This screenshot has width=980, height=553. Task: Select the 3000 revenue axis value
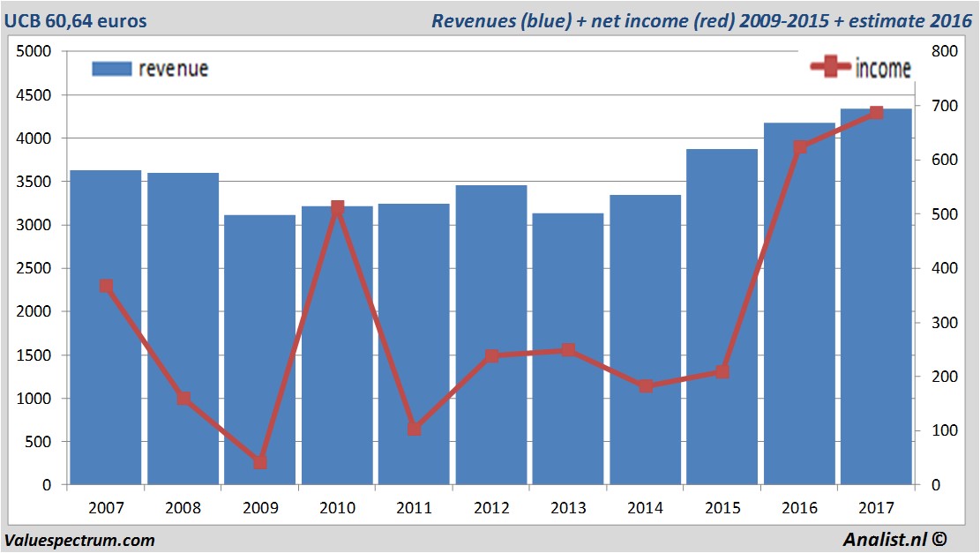point(34,225)
